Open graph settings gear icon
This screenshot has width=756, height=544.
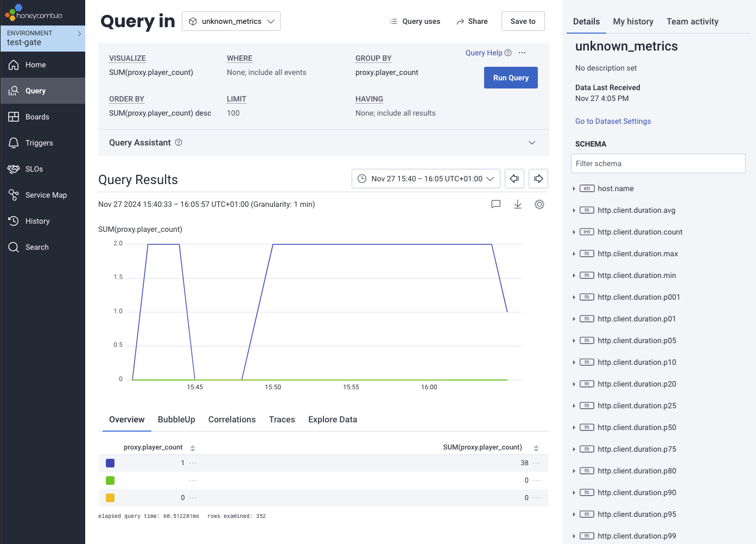pos(539,204)
